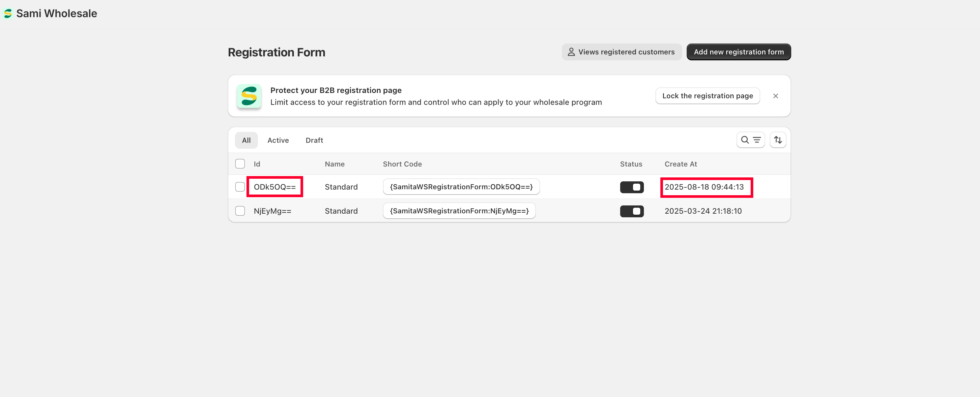
Task: Click the Sami Wholesale logo icon
Action: (x=8, y=14)
